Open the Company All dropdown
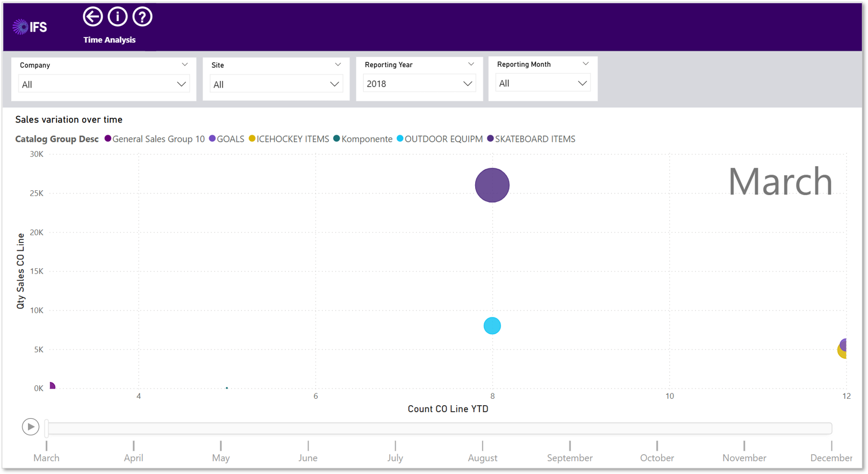The height and width of the screenshot is (474, 868). point(104,84)
